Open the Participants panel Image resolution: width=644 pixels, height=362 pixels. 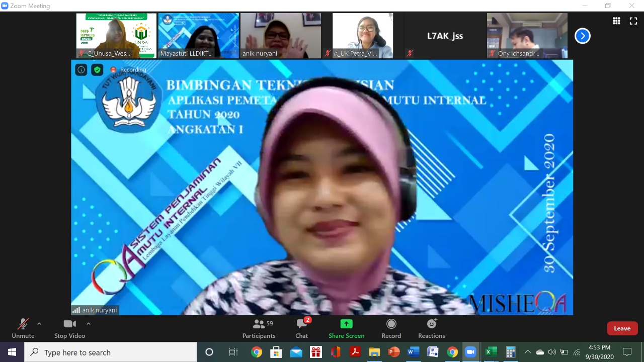point(259,329)
